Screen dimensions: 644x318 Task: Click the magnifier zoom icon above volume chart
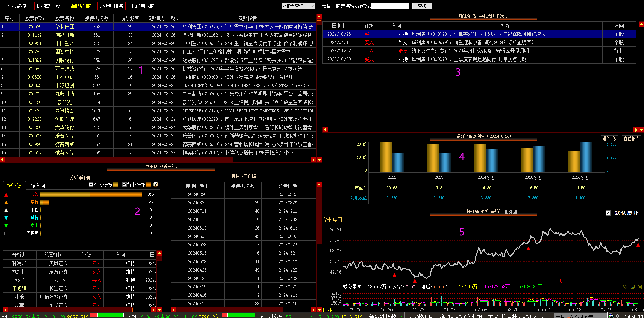(x=640, y=287)
